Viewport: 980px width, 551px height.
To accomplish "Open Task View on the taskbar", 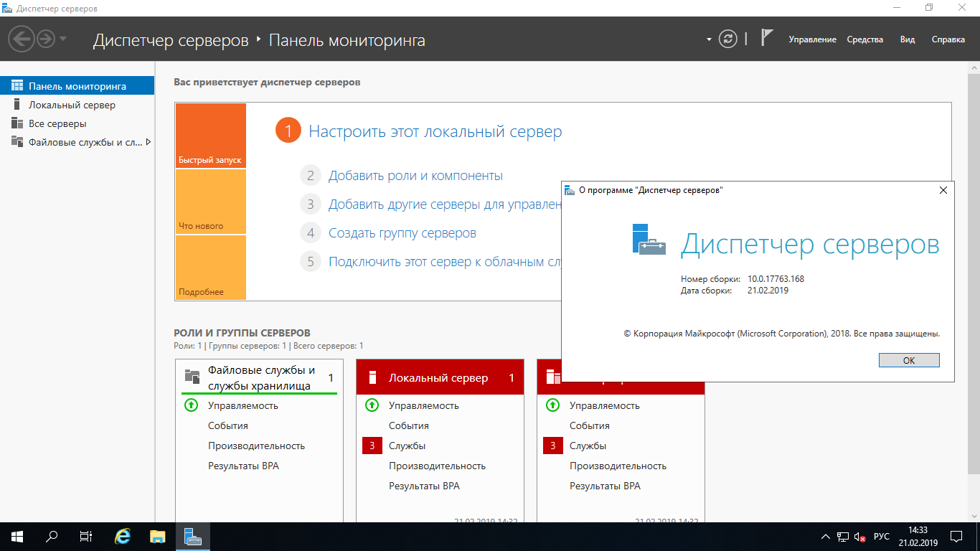I will coord(85,536).
